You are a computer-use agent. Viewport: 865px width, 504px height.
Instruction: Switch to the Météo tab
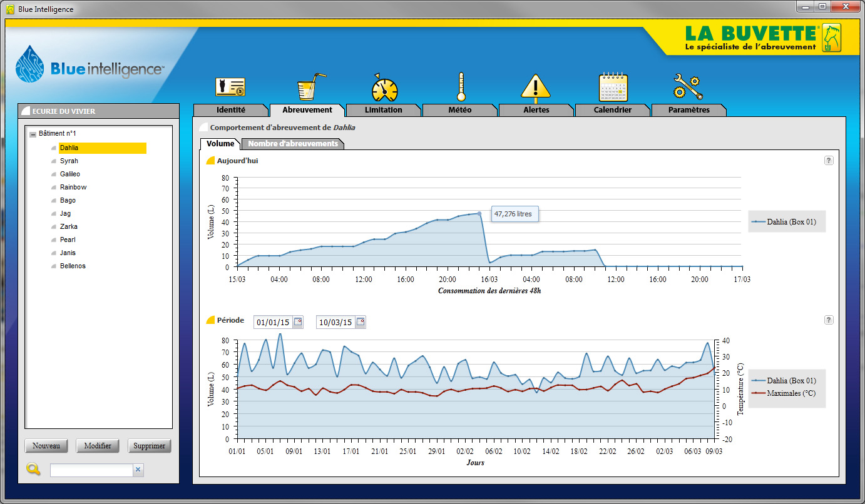point(460,110)
